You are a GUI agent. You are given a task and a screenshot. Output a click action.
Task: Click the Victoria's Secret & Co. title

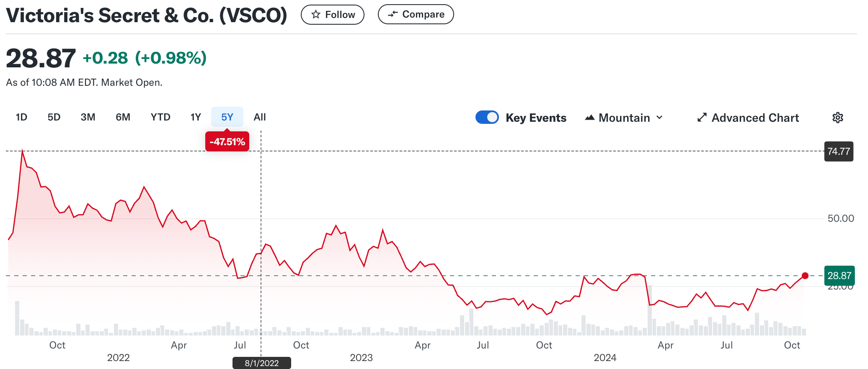tap(147, 15)
